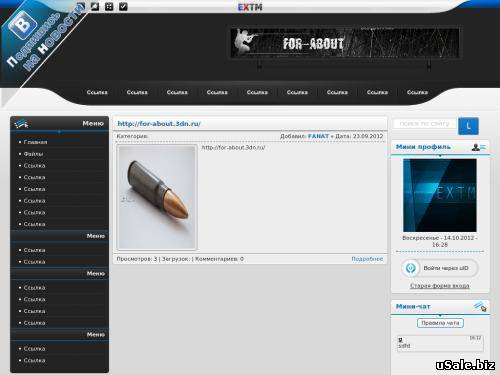The width and height of the screenshot is (500, 375).
Task: Click the Подробнее link
Action: pos(367,259)
